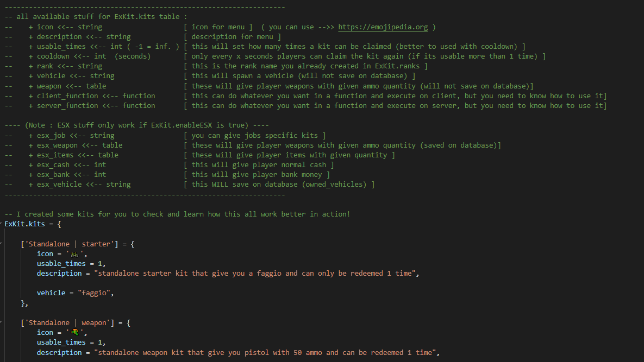Click the weapon kit description string
Viewport: 644px width, 362px height.
(265, 352)
